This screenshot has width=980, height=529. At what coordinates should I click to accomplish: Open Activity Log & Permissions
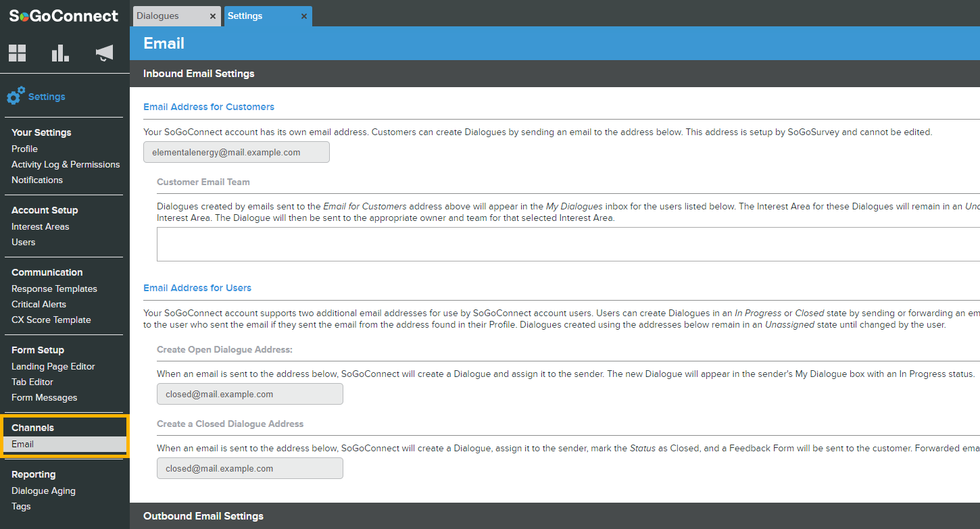click(x=66, y=164)
